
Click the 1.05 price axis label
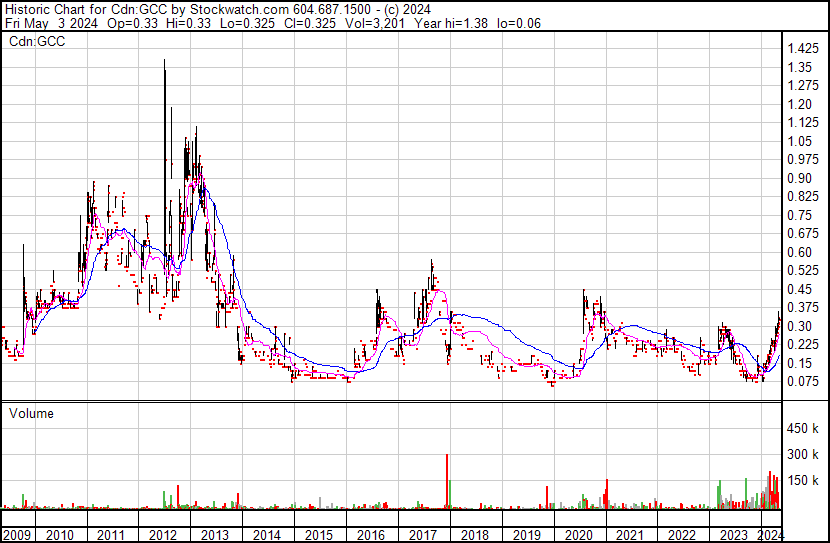pyautogui.click(x=800, y=141)
